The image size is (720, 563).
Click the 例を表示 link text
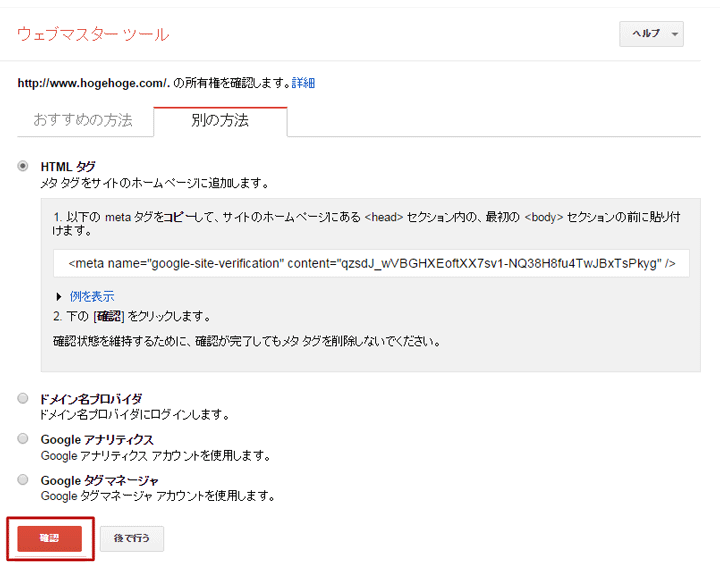pos(92,296)
